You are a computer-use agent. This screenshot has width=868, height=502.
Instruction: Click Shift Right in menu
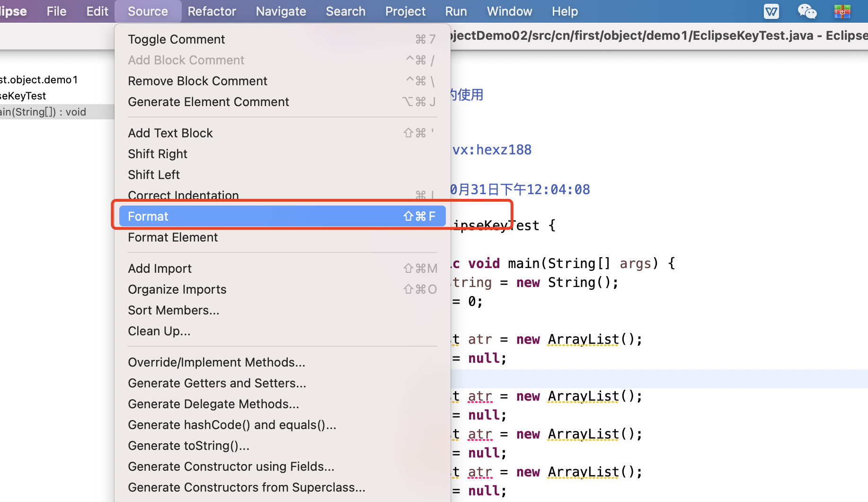[158, 154]
